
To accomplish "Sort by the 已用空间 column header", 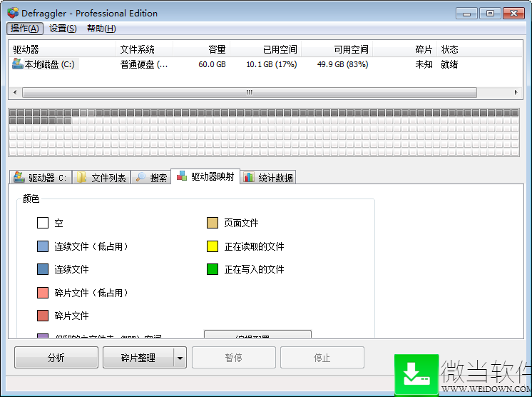I will tap(266, 49).
